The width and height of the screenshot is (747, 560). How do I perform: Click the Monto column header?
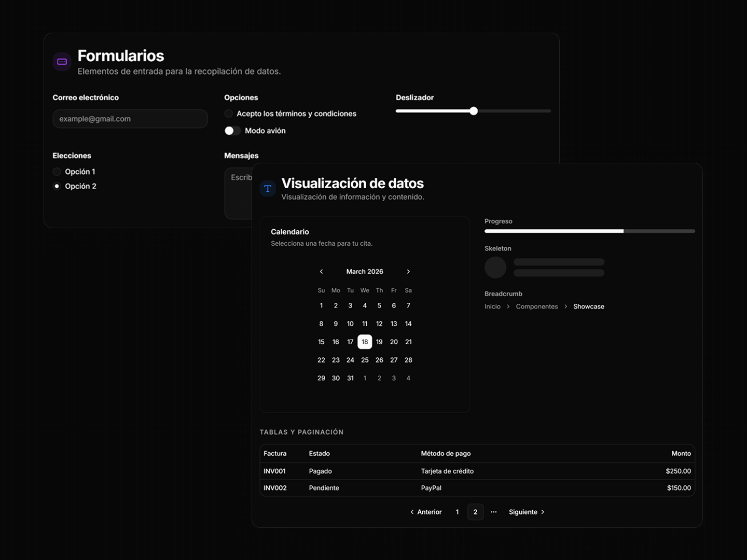[681, 453]
